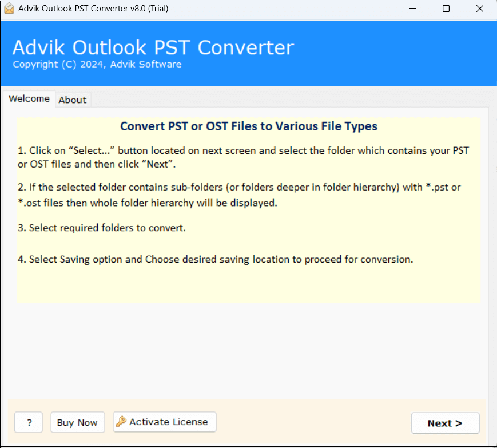Screen dimensions: 497x448
Task: Click the key icon on Activate License
Action: click(x=121, y=422)
